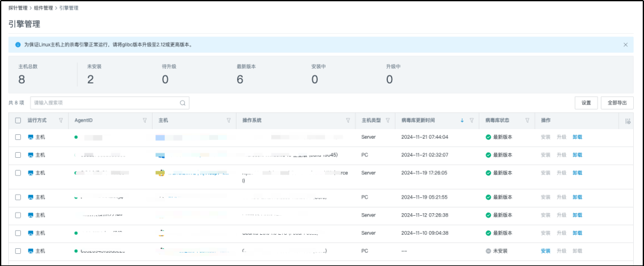This screenshot has height=266, width=644.
Task: Click the search magnifier icon
Action: (182, 102)
